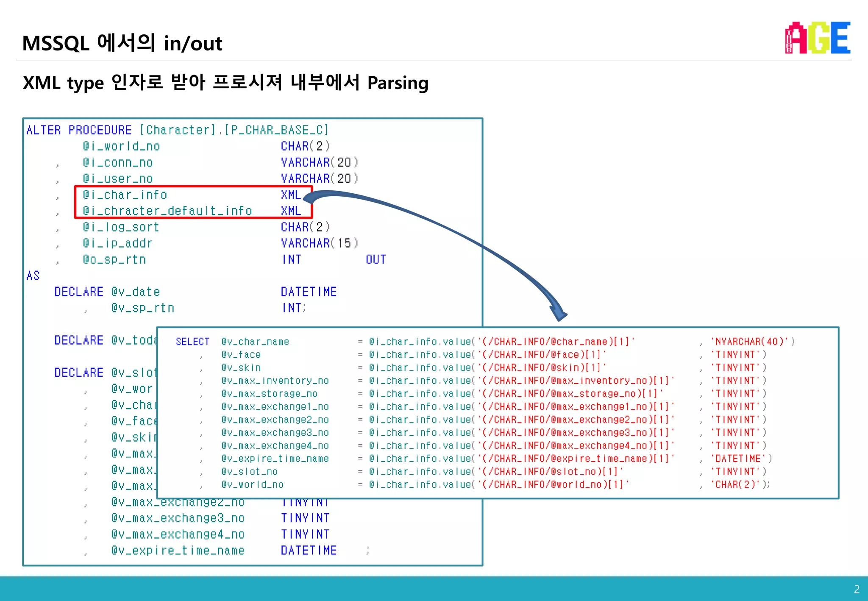Click the AS keyword in the procedure
The width and height of the screenshot is (868, 601).
point(33,275)
